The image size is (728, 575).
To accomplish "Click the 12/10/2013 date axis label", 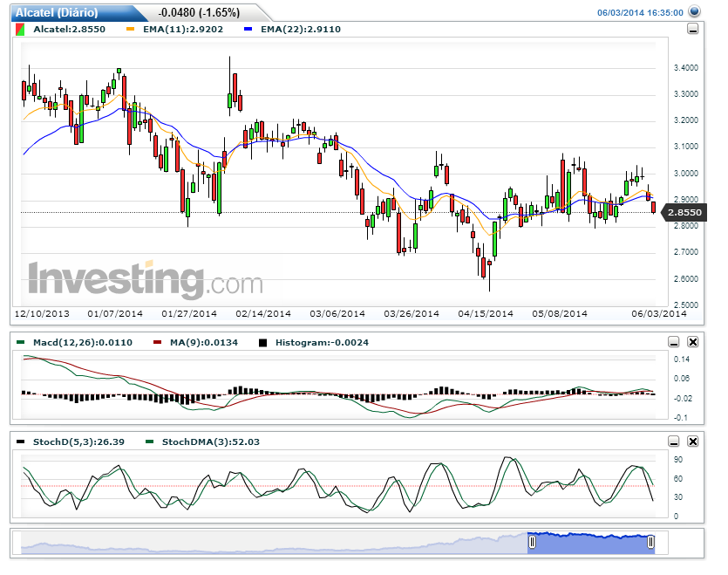I will (42, 314).
